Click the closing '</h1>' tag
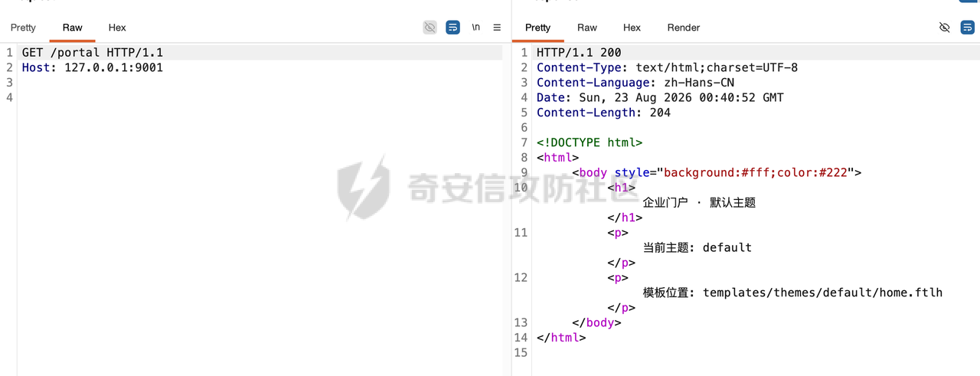The height and width of the screenshot is (376, 980). coord(625,217)
